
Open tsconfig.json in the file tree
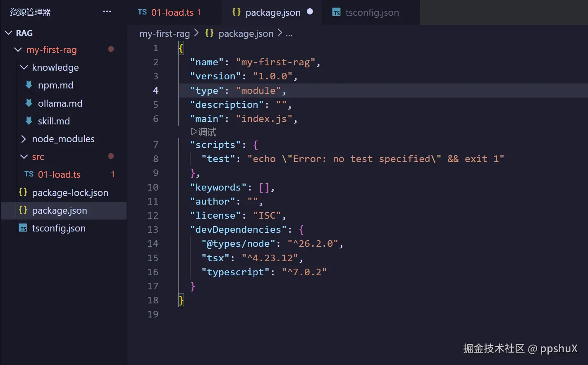coord(59,228)
